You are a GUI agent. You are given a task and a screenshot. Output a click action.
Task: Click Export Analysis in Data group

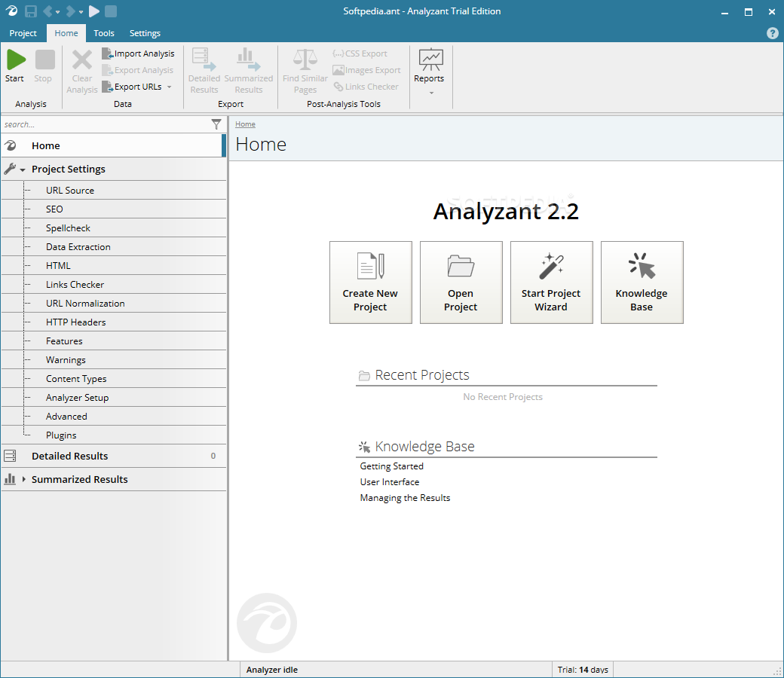point(137,70)
